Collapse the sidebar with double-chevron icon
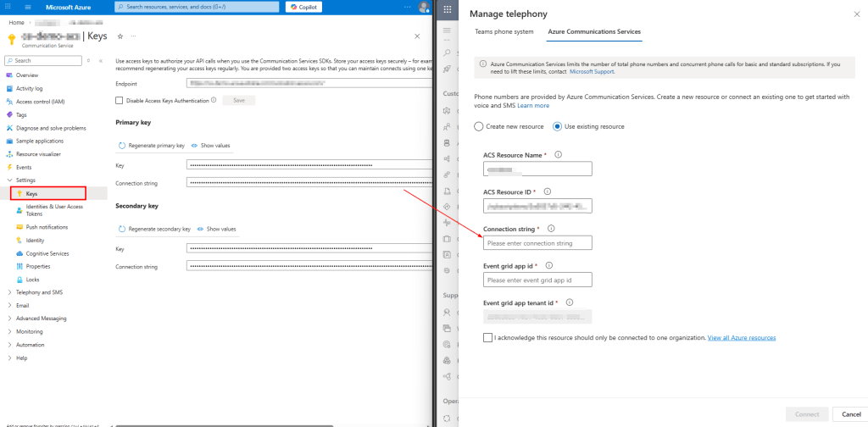The image size is (868, 427). tap(101, 61)
